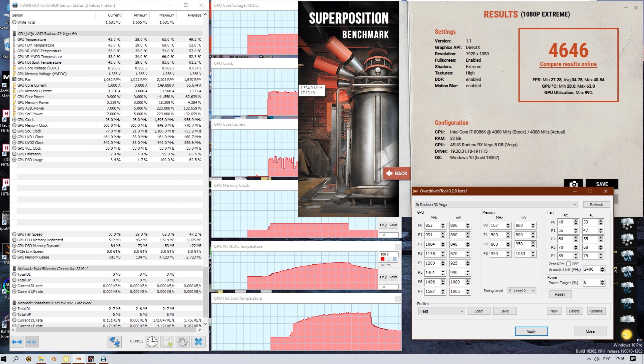The image size is (644, 364).
Task: Save the current profile
Action: [x=504, y=311]
